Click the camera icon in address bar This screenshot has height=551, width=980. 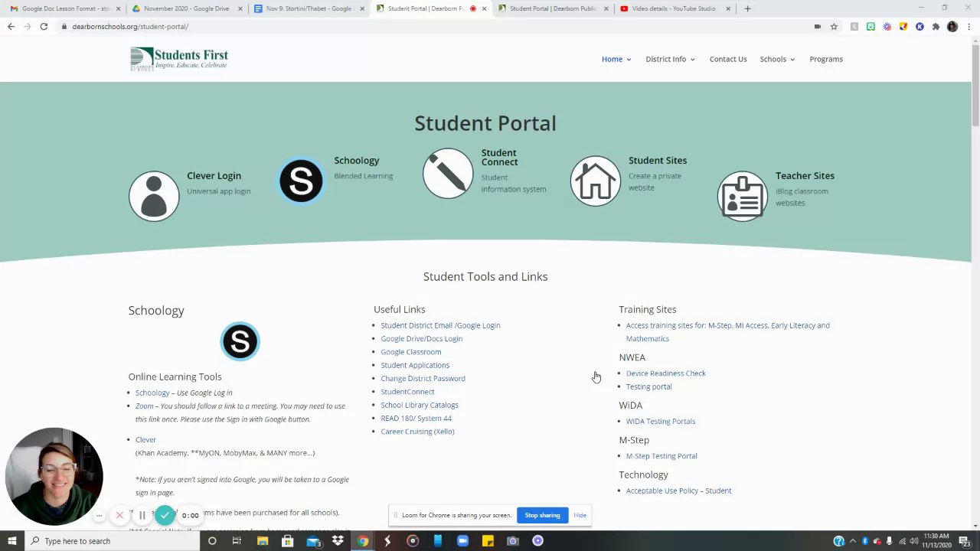(818, 26)
